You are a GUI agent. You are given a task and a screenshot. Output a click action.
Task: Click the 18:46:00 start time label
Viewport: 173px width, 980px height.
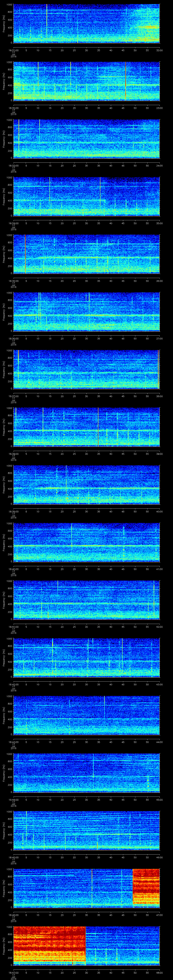[14, 915]
